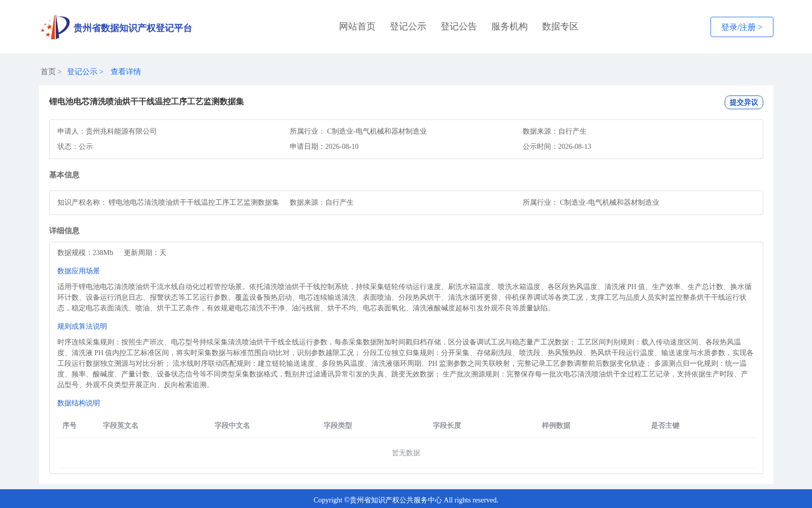Screen dimensions: 812x508
Task: Click the 数据应用场景 subsection label
Action: click(x=79, y=271)
